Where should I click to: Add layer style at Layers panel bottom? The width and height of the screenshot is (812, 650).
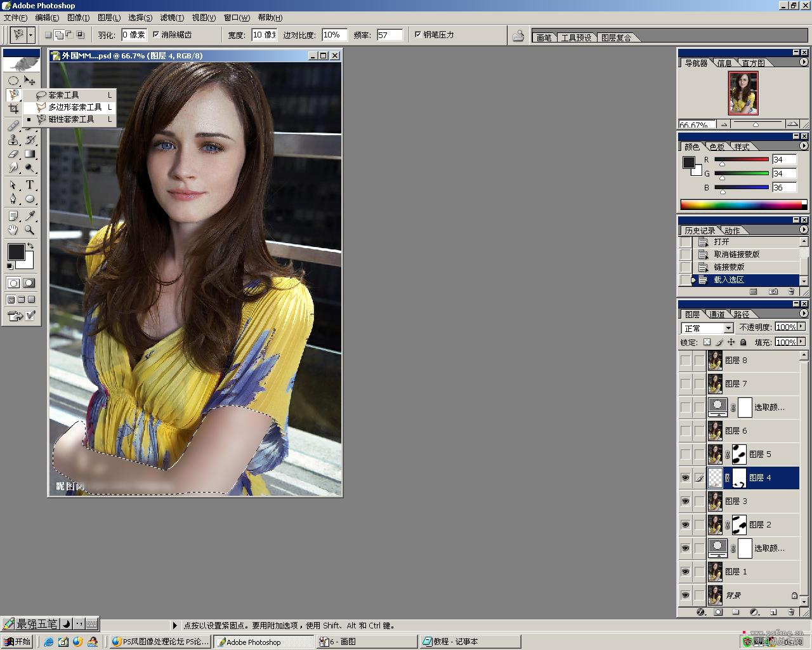click(701, 612)
